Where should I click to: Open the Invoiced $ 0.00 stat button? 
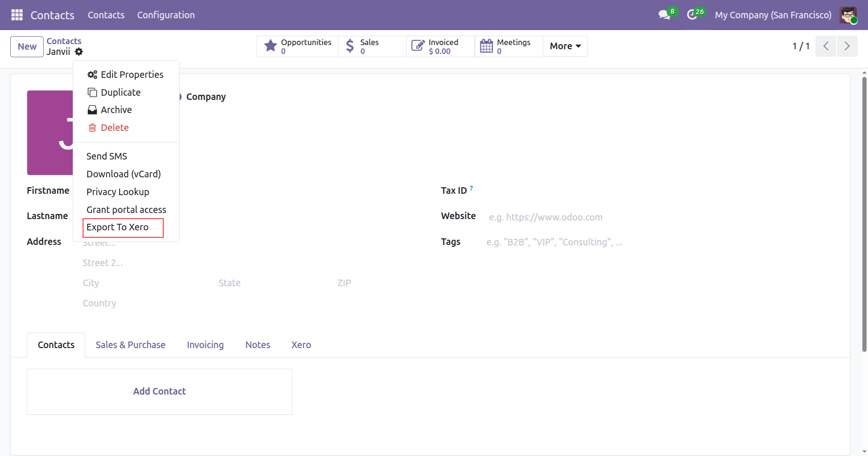pos(441,46)
